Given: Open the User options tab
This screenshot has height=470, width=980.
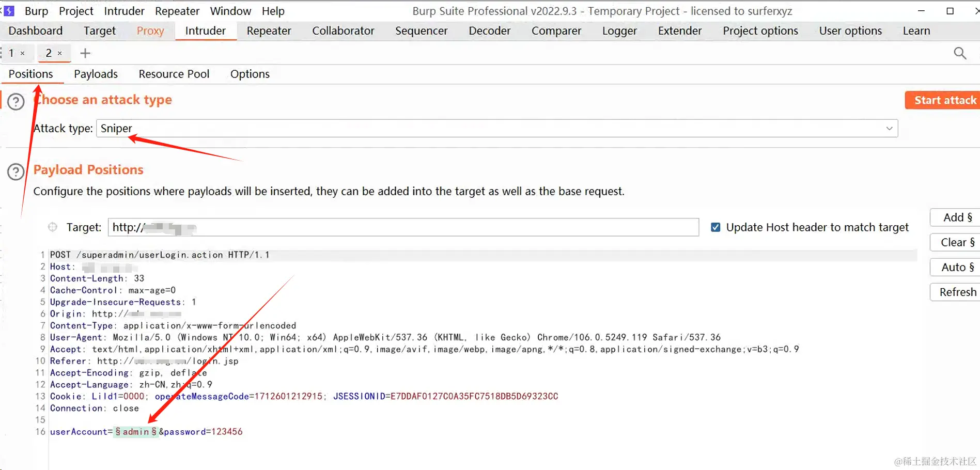Looking at the screenshot, I should 850,31.
